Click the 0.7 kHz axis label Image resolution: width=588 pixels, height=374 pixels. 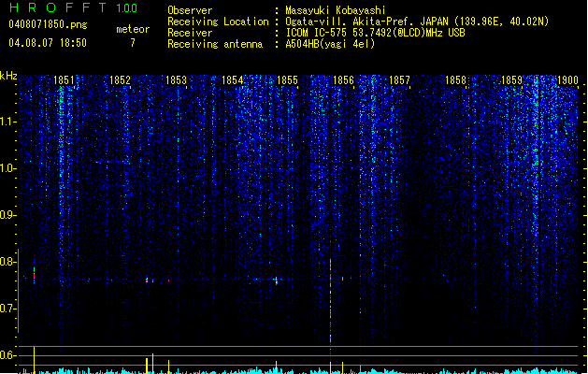point(7,309)
